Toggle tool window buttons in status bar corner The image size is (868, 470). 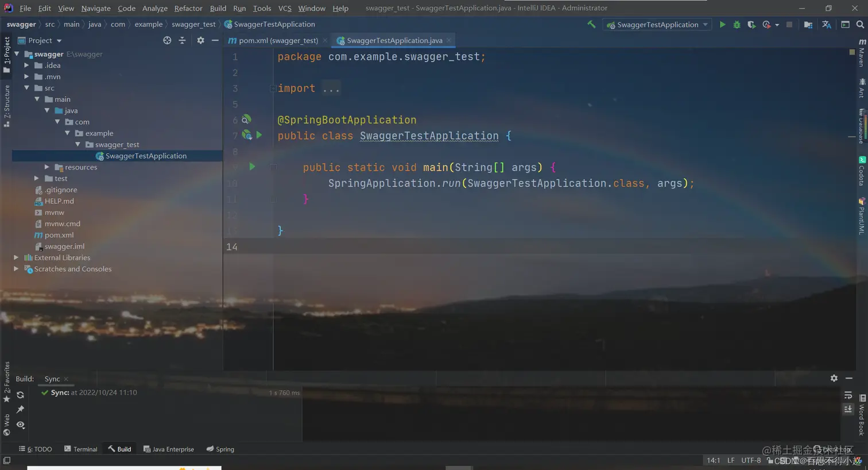pos(6,460)
